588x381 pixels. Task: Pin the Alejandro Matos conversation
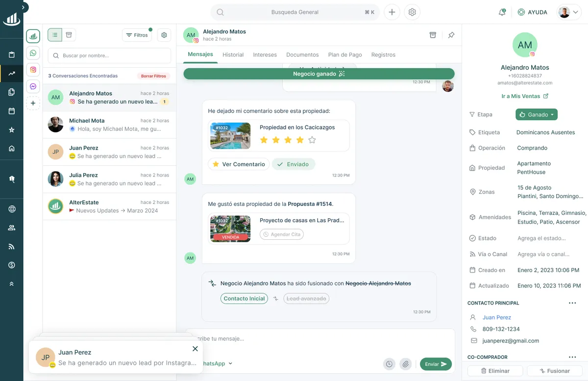[451, 35]
